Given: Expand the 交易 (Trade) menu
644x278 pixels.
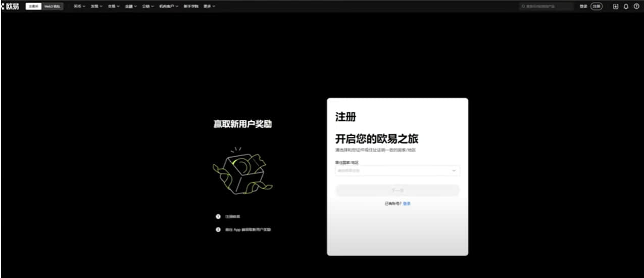Looking at the screenshot, I should (113, 6).
